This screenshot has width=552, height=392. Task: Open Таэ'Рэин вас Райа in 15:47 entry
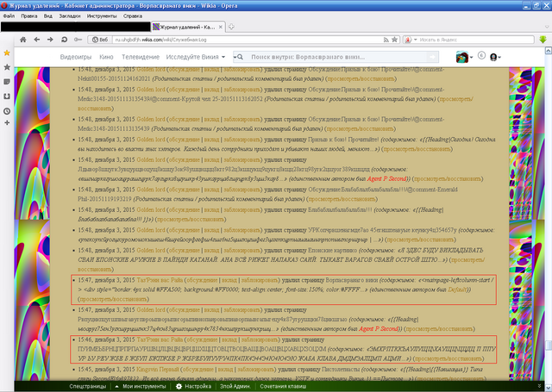[160, 280]
